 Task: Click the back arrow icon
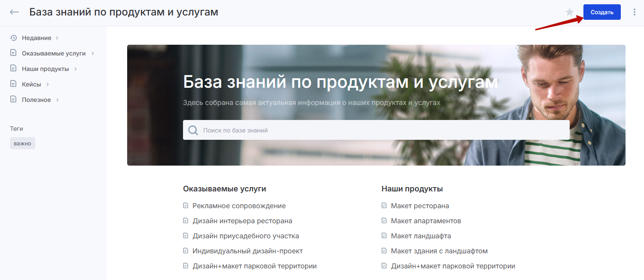15,12
